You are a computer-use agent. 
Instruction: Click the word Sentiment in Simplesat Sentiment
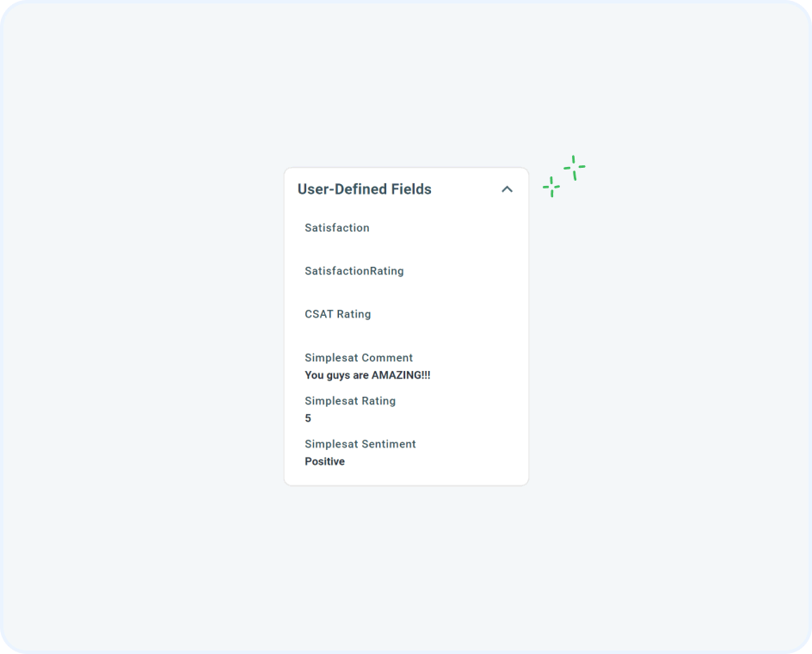[x=389, y=444]
